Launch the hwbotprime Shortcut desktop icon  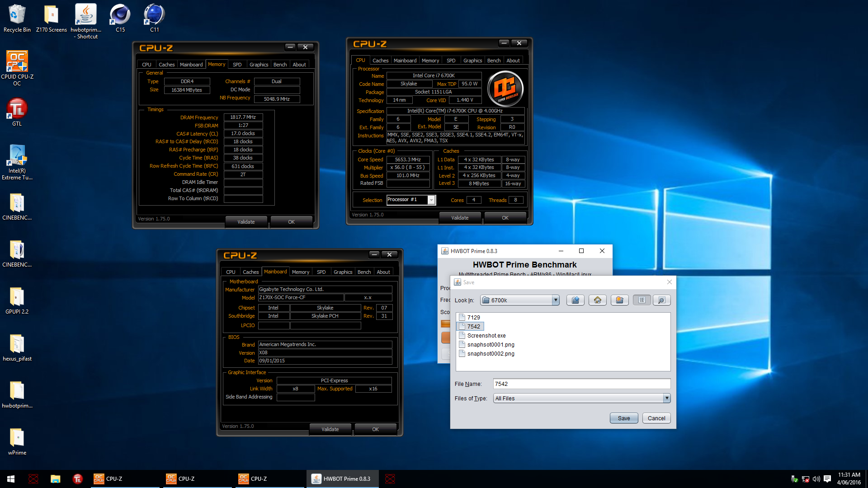[x=86, y=21]
